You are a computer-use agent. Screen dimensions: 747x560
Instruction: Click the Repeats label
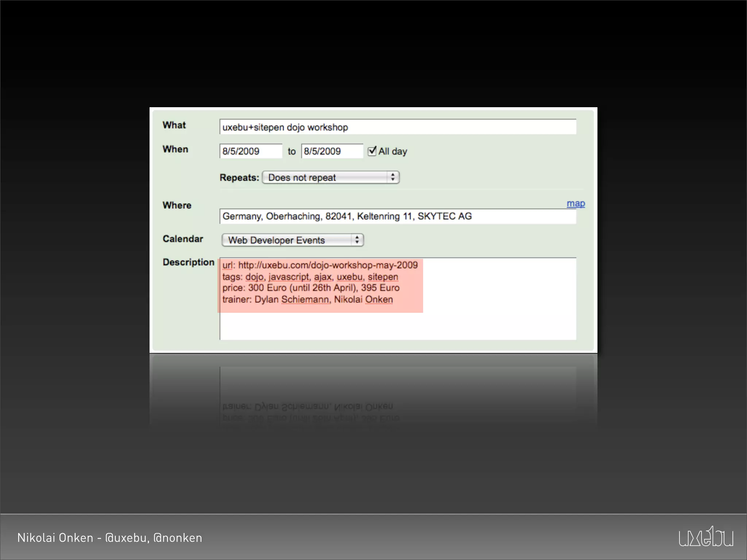(239, 178)
